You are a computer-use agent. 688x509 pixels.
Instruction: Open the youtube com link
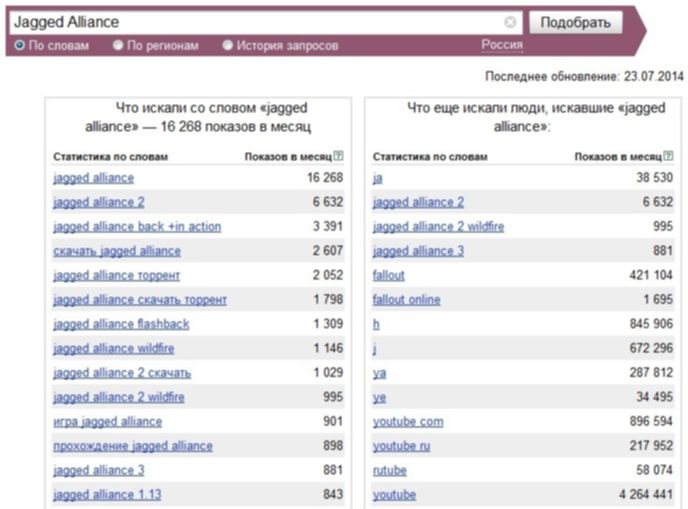(408, 422)
